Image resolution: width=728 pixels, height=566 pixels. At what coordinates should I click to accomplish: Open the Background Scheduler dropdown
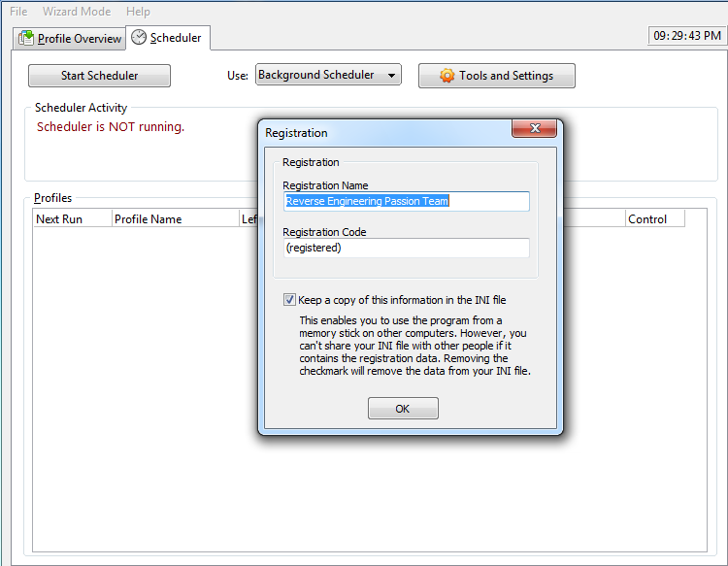[328, 75]
